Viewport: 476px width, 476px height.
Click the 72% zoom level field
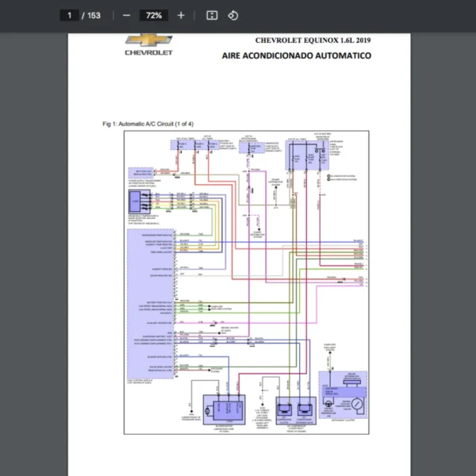coord(153,15)
